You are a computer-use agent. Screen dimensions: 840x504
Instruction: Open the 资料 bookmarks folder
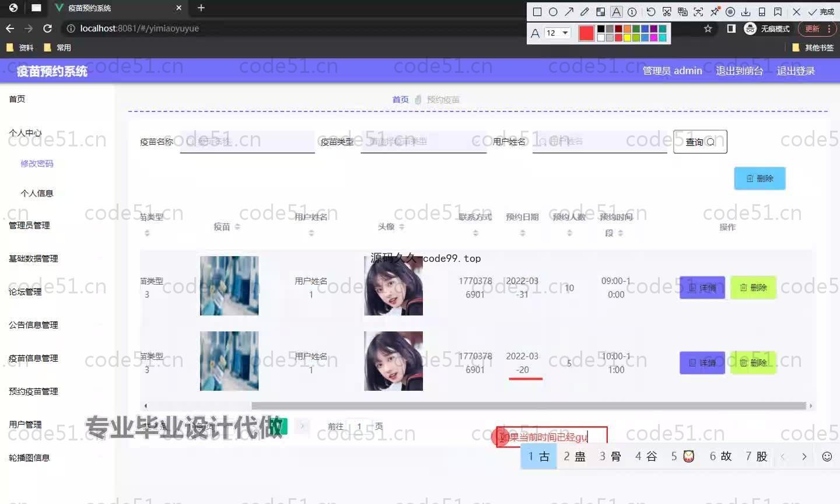coord(20,47)
